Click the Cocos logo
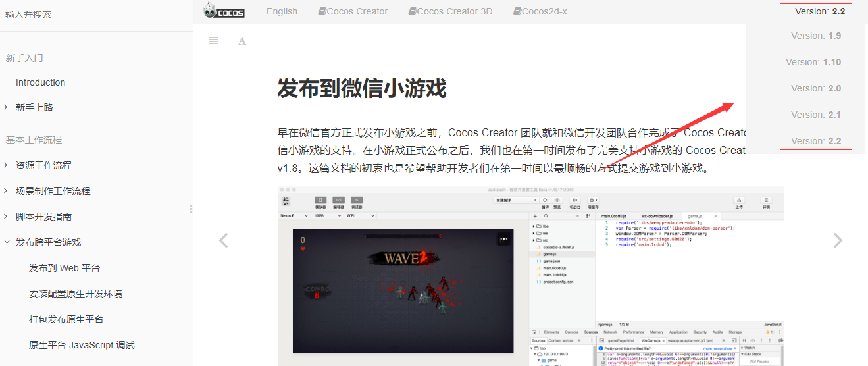This screenshot has height=366, width=868. 224,11
